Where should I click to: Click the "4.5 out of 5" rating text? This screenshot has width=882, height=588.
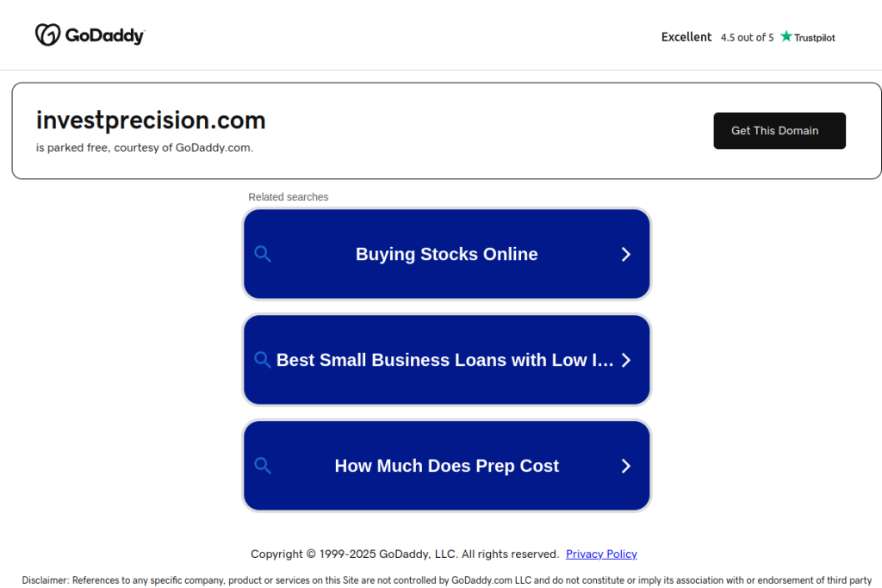pyautogui.click(x=747, y=38)
